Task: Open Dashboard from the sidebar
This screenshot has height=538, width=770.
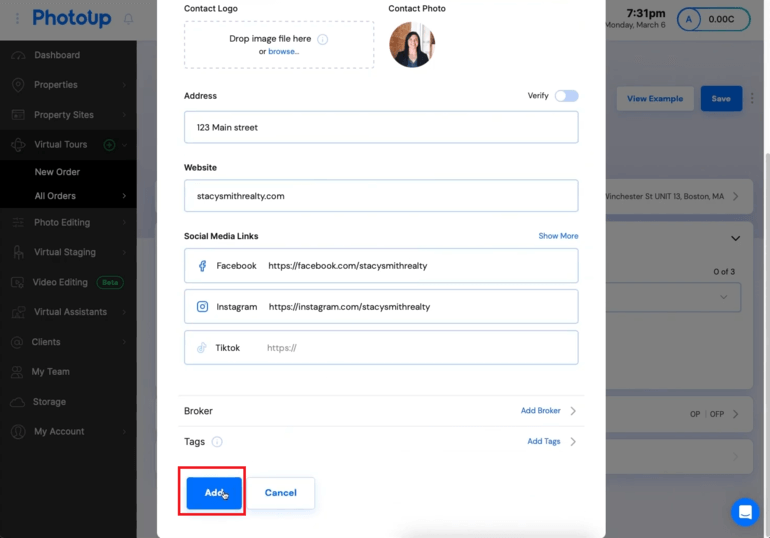Action: tap(57, 55)
